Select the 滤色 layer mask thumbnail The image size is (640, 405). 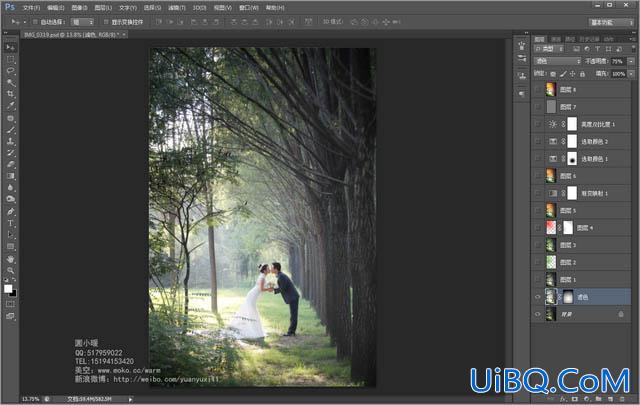coord(568,297)
